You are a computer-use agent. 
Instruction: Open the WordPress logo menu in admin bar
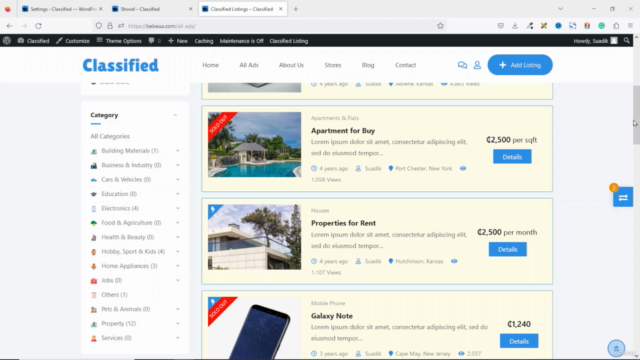(x=7, y=41)
